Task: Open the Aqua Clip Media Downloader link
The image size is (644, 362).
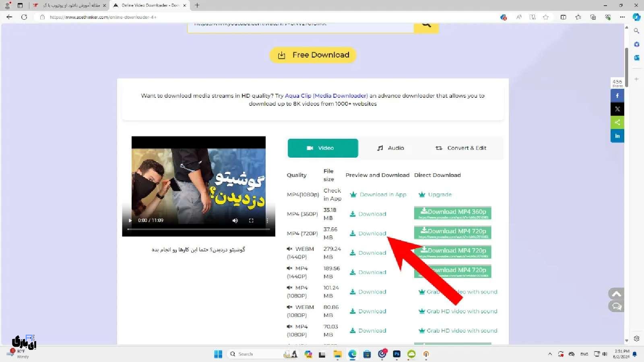Action: pos(326,95)
